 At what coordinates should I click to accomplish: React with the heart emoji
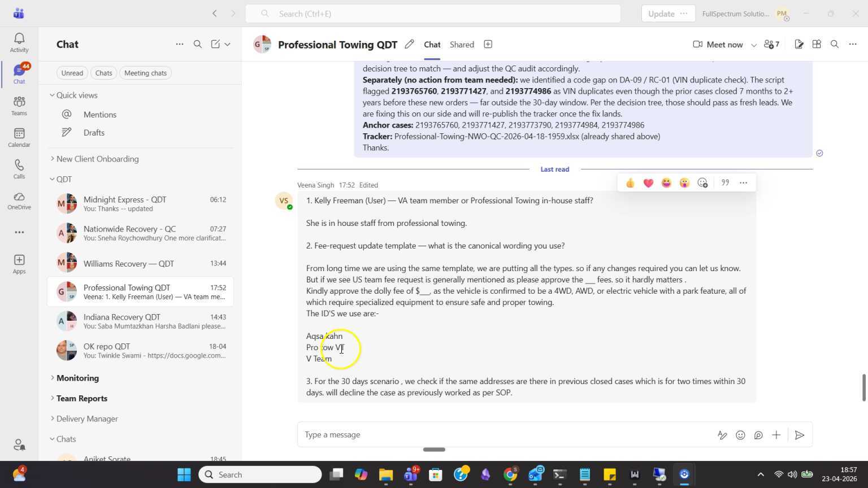click(648, 183)
